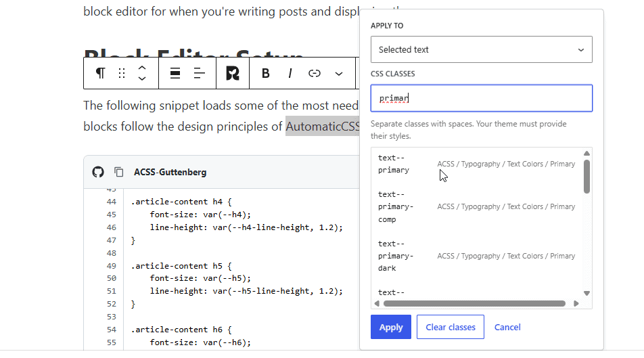Open the GitHub icon in code block header
The image size is (644, 358).
[97, 172]
